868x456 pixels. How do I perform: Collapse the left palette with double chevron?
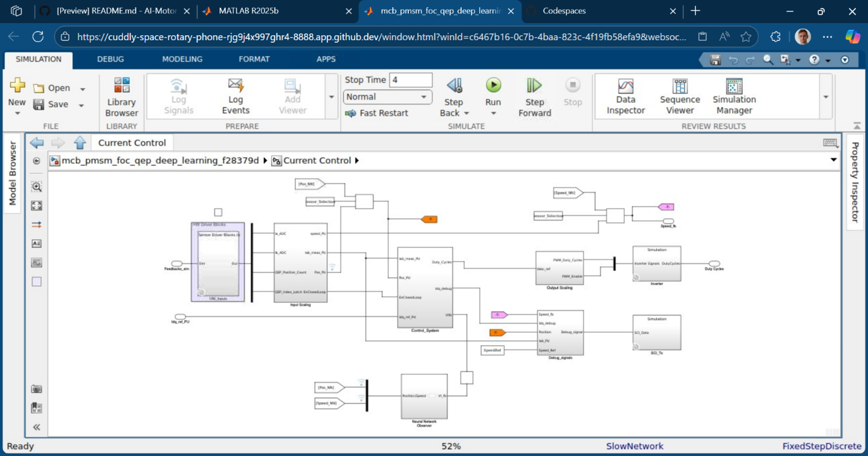pyautogui.click(x=36, y=427)
